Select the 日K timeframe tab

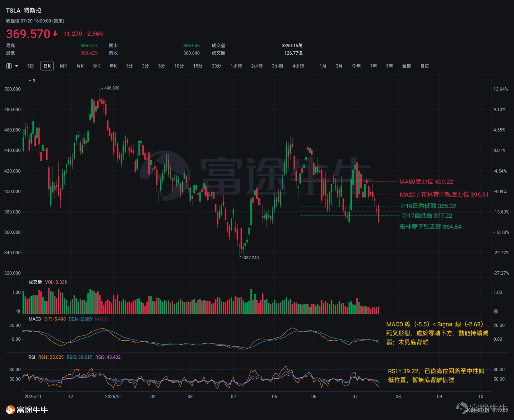click(x=47, y=66)
